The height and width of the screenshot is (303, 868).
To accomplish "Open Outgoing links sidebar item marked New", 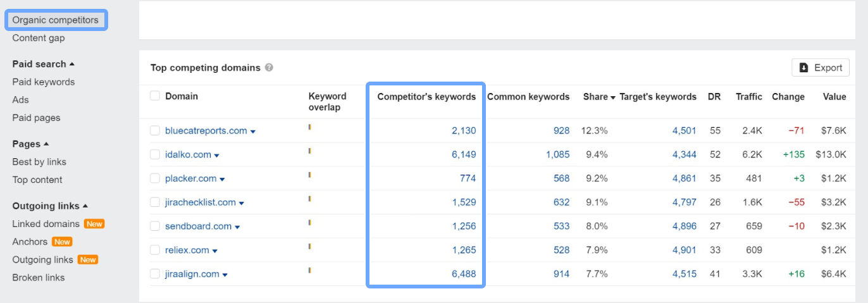I will tap(42, 259).
